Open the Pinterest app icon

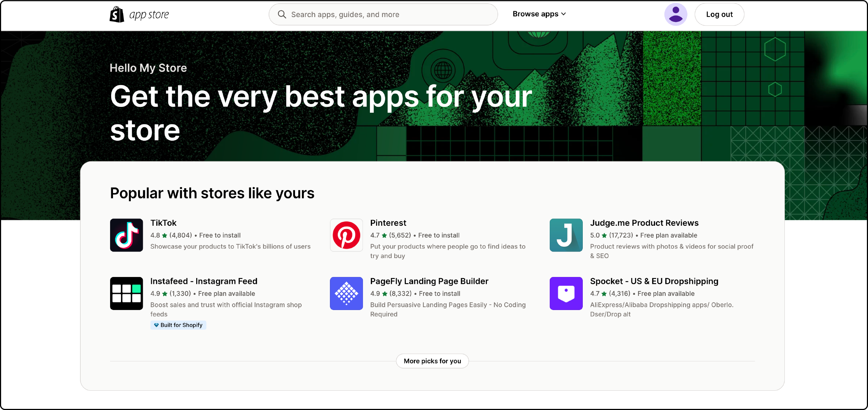point(346,235)
